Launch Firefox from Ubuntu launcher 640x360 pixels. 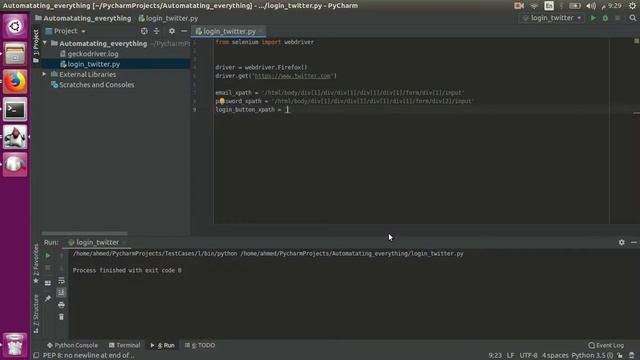point(15,82)
